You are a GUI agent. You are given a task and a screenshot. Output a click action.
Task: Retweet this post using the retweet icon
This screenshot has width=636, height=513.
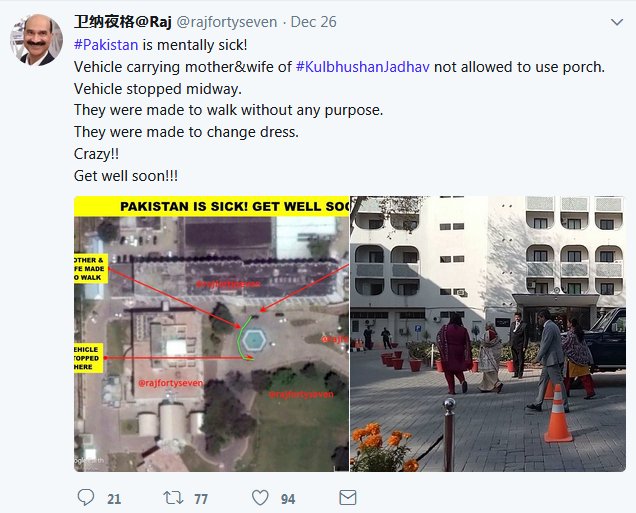[x=173, y=498]
